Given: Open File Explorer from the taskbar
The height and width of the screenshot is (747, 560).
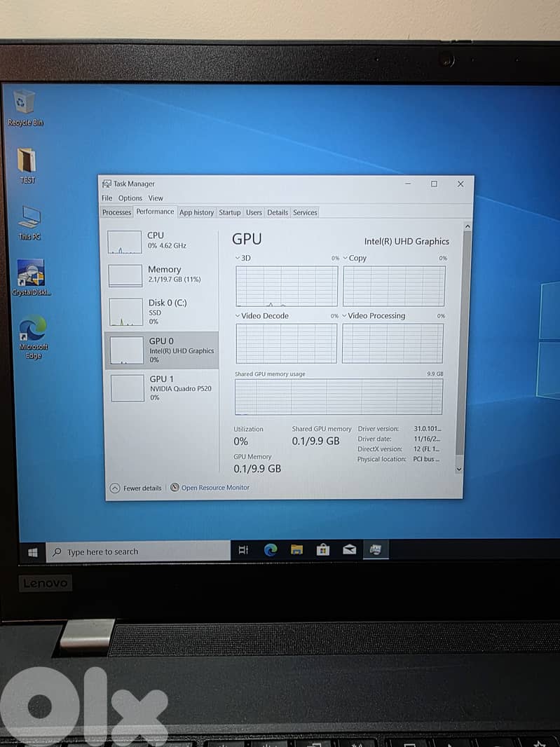Looking at the screenshot, I should pos(297,550).
